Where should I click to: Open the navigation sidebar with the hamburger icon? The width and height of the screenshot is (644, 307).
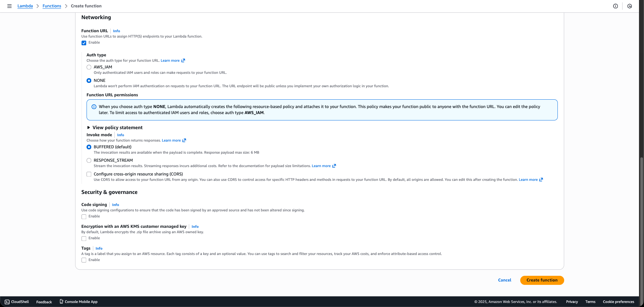click(x=9, y=6)
